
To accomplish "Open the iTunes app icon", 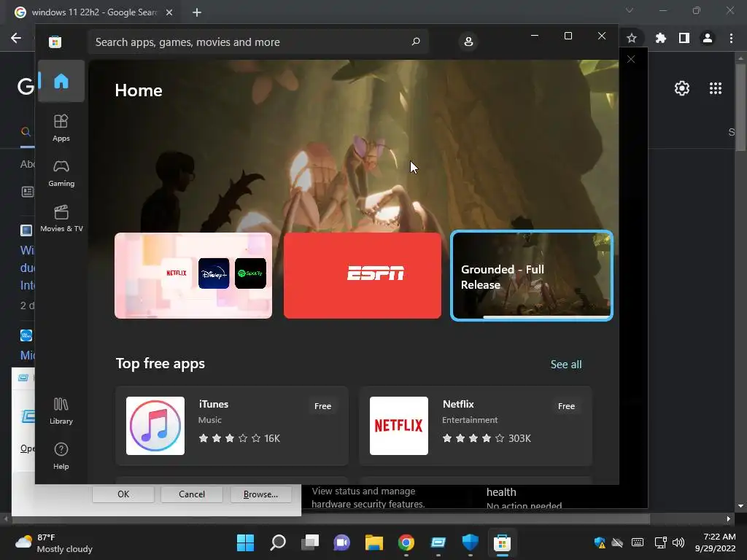I will click(x=155, y=426).
